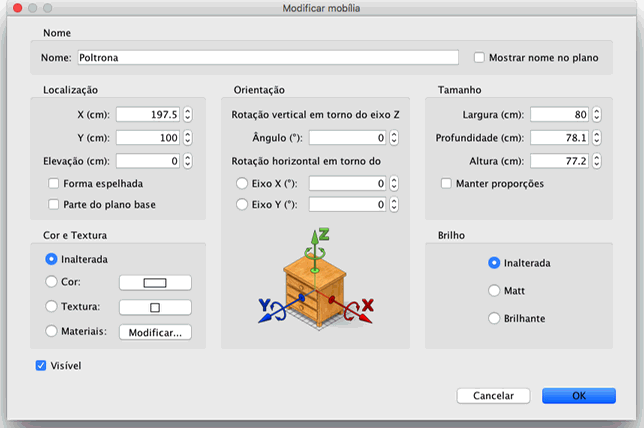Enable Manter proporções checkbox
Screen dimensions: 644x428
coord(446,183)
